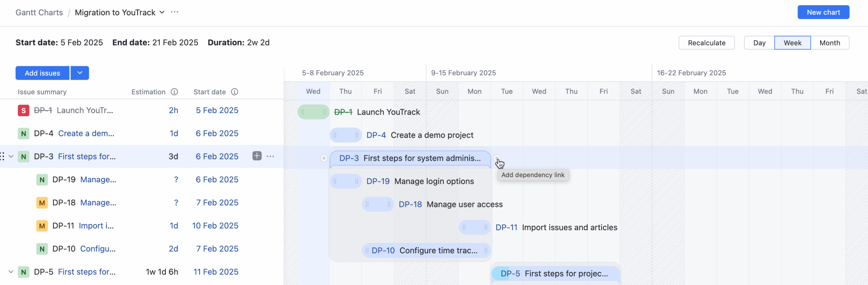Click the Estimation info icon
This screenshot has height=285, width=868.
tap(174, 92)
